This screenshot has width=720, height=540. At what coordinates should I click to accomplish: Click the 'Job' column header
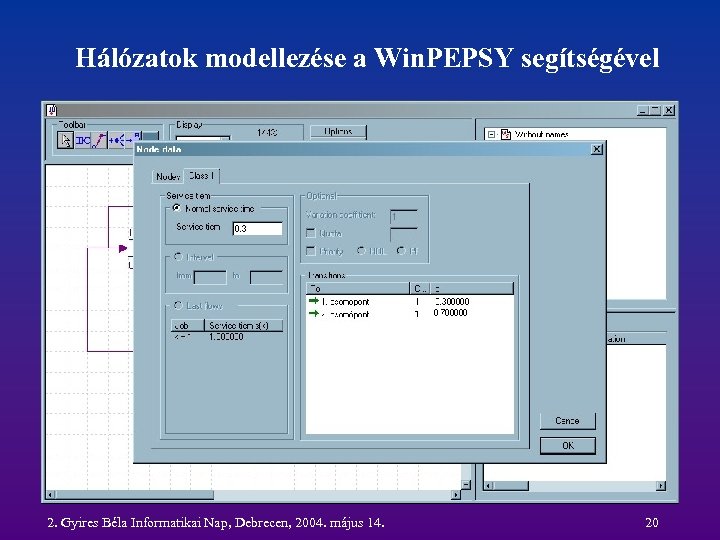click(187, 326)
